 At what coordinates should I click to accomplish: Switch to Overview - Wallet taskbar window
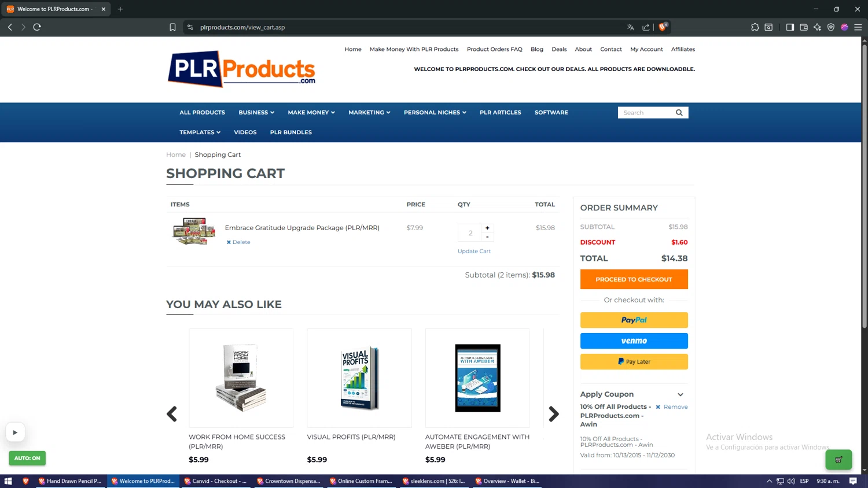pos(507,481)
